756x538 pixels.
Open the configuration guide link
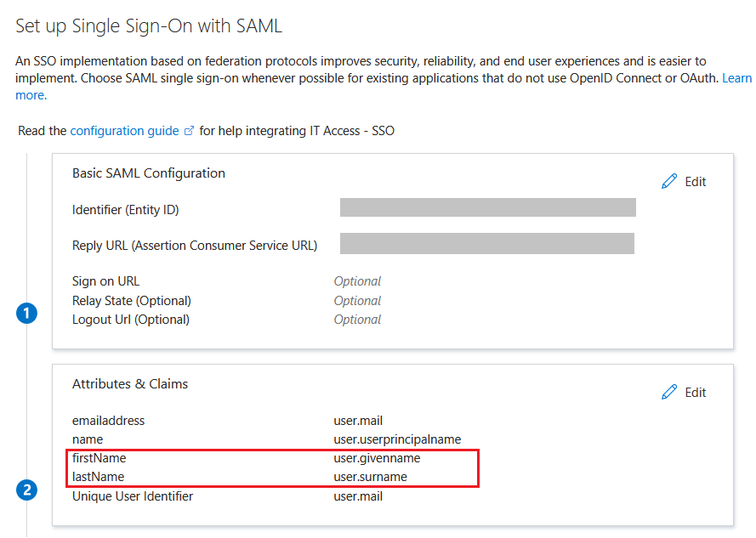pyautogui.click(x=124, y=131)
